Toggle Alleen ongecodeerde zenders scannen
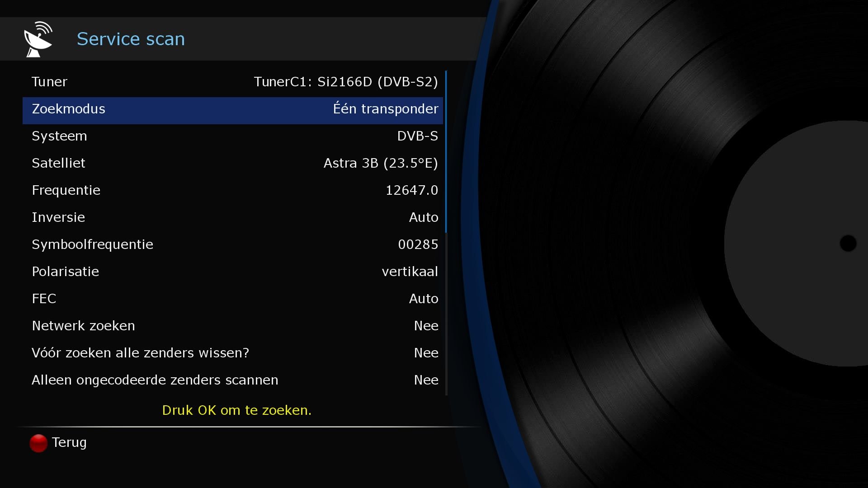The image size is (868, 488). click(x=233, y=380)
